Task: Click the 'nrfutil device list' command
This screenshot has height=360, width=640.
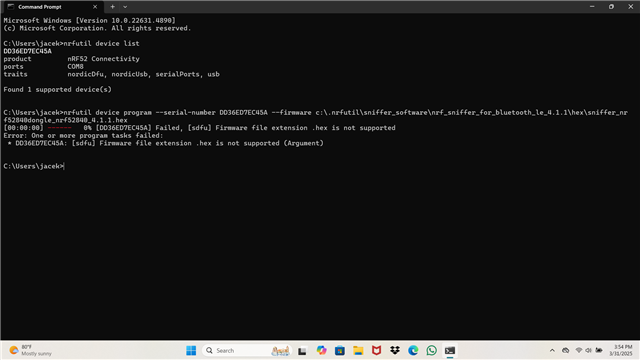Action: [101, 43]
